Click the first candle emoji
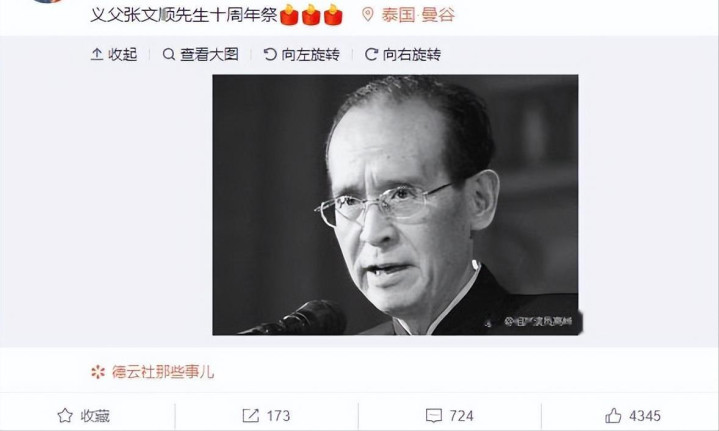719x431 pixels. [289, 15]
